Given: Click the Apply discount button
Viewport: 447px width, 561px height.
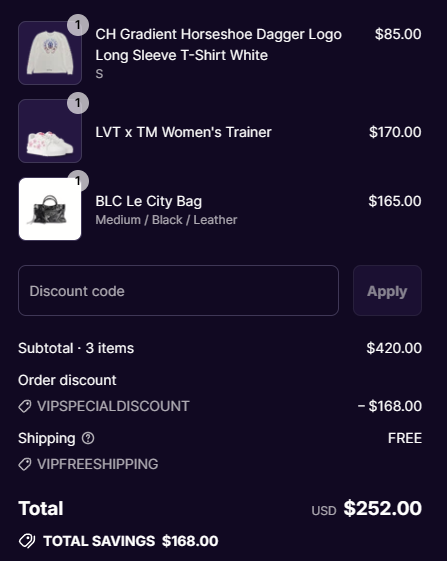Looking at the screenshot, I should (x=387, y=291).
